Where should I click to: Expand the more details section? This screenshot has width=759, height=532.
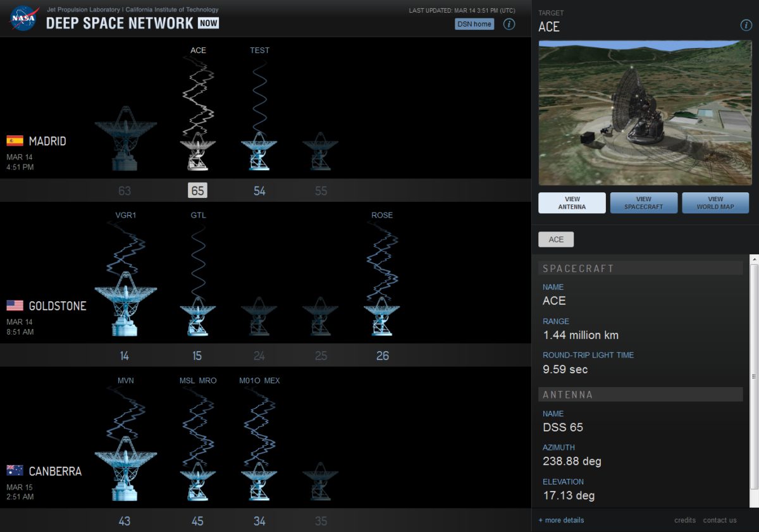[560, 520]
